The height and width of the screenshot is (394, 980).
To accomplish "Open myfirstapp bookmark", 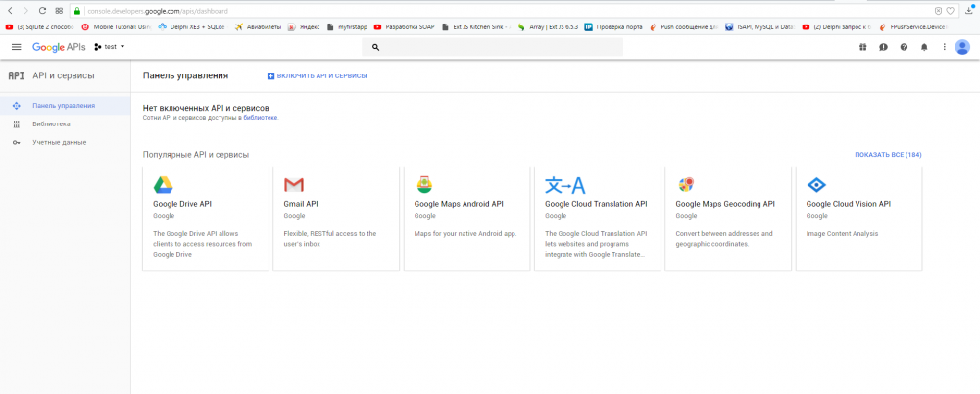I will pyautogui.click(x=347, y=26).
